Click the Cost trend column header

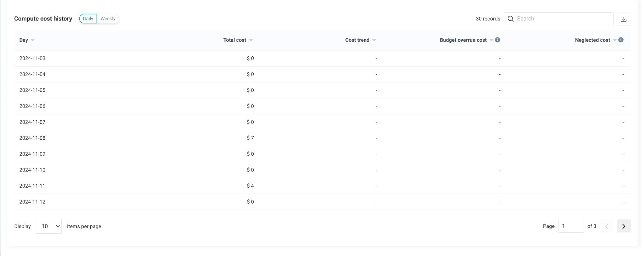point(357,40)
